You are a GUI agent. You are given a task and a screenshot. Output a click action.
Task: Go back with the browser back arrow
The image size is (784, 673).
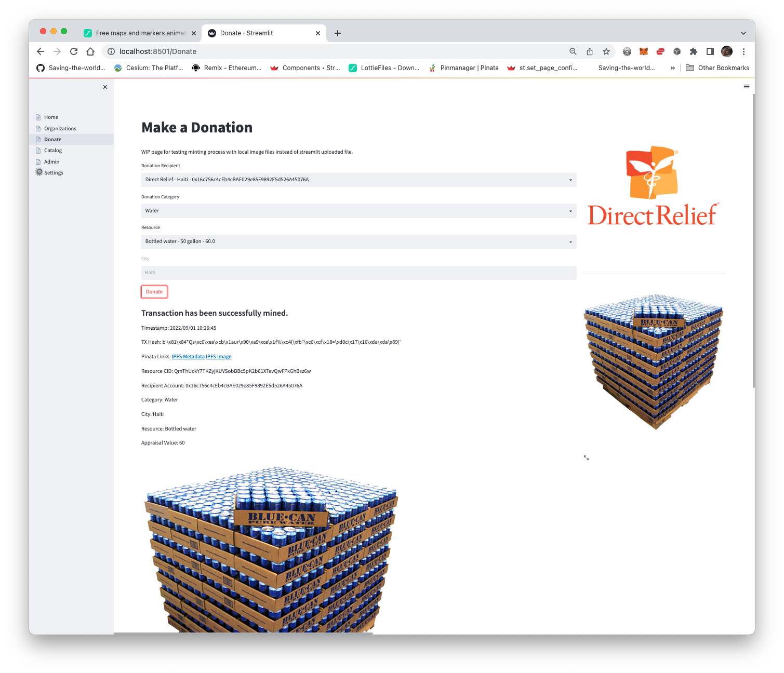pyautogui.click(x=41, y=51)
